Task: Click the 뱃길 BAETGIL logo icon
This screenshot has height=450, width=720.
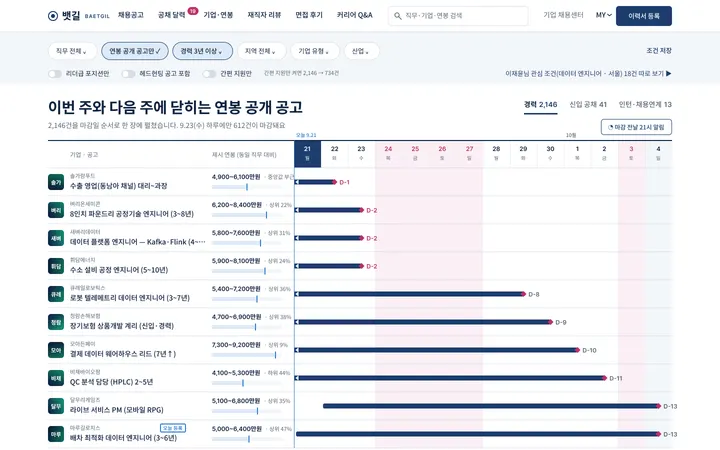Action: 53,16
